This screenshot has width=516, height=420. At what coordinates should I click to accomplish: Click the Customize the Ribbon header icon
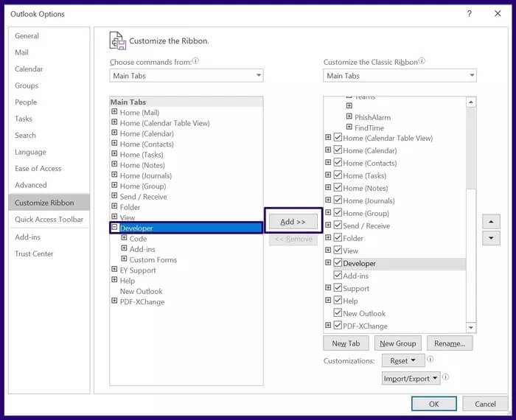[x=117, y=41]
